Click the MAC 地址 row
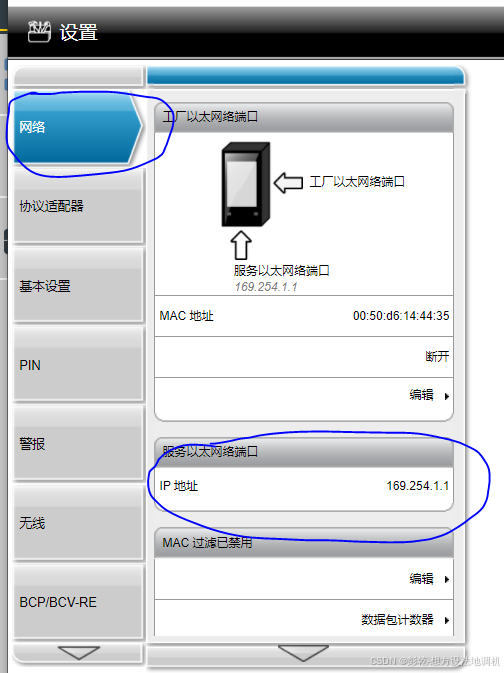Image resolution: width=504 pixels, height=673 pixels. tap(304, 316)
